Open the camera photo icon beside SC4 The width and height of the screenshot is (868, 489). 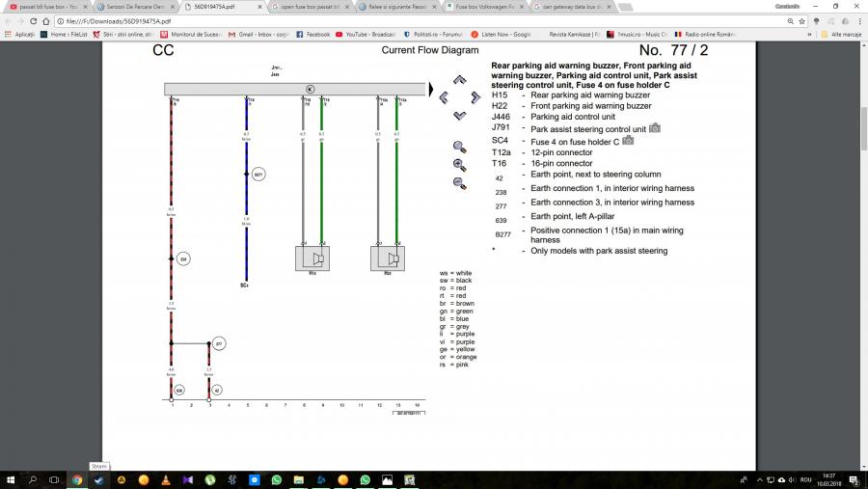click(628, 140)
